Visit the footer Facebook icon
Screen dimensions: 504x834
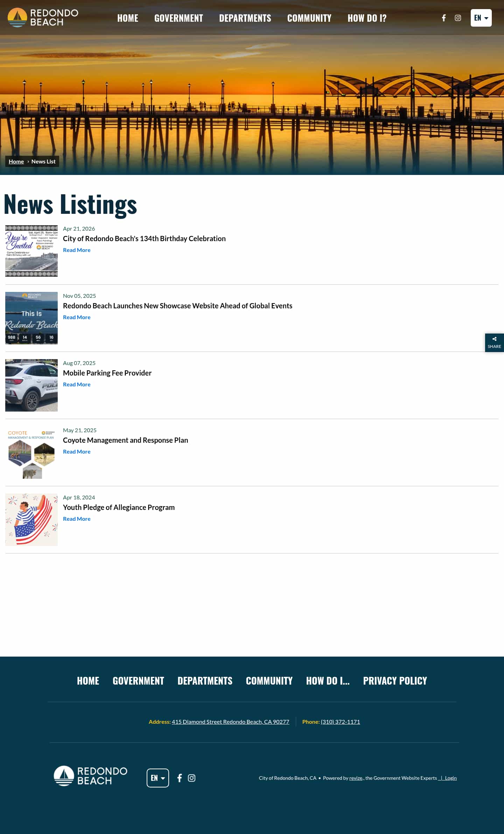click(x=180, y=778)
